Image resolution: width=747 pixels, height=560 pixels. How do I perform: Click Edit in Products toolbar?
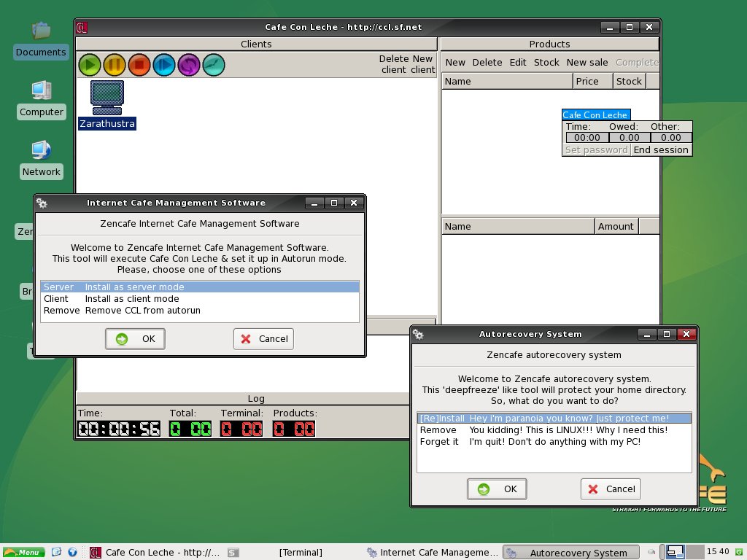pyautogui.click(x=518, y=63)
